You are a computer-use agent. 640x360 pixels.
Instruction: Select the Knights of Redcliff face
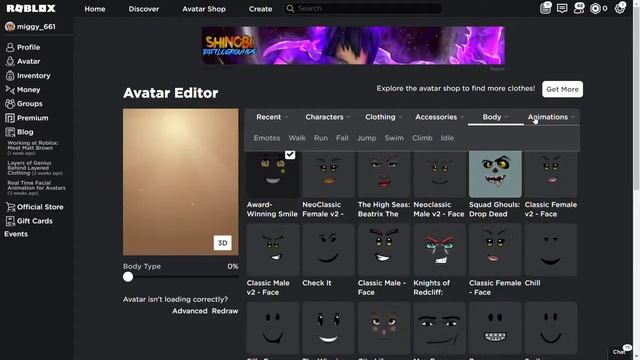coord(440,250)
